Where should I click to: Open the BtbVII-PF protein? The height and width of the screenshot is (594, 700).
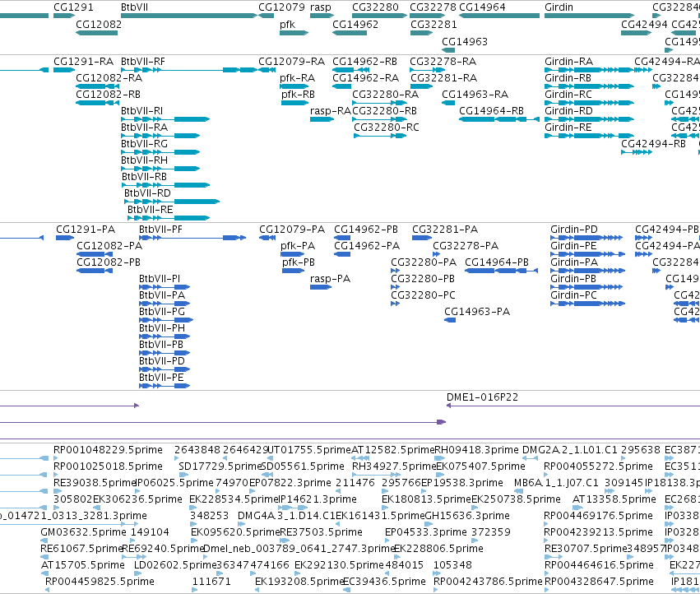[192, 238]
